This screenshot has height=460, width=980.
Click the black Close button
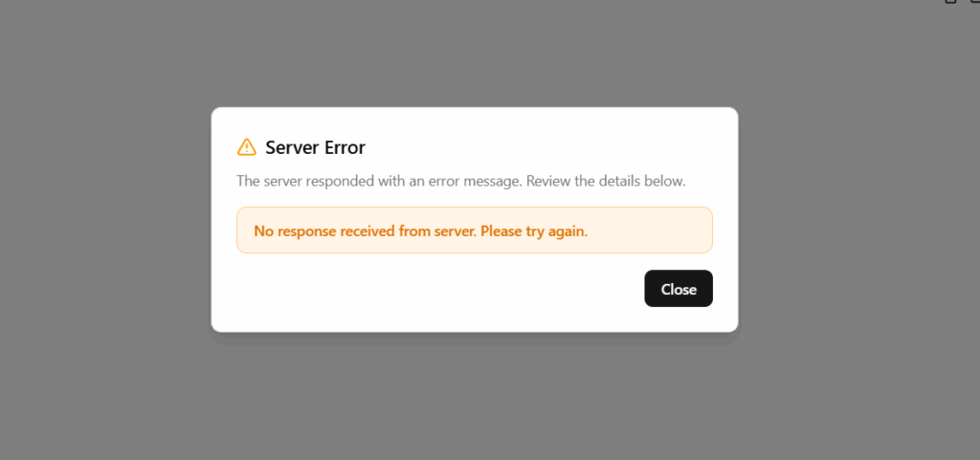[679, 289]
